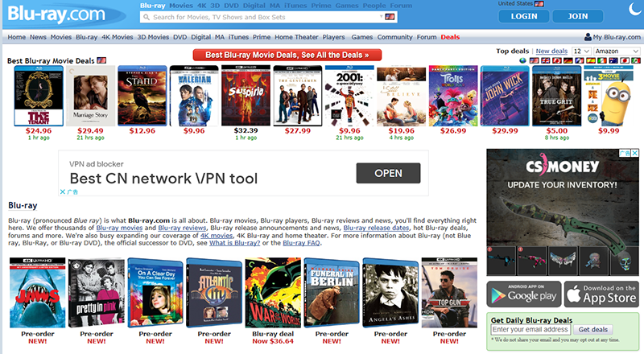Click the JOIN button
Viewport: 644px width, 354px height.
(577, 16)
